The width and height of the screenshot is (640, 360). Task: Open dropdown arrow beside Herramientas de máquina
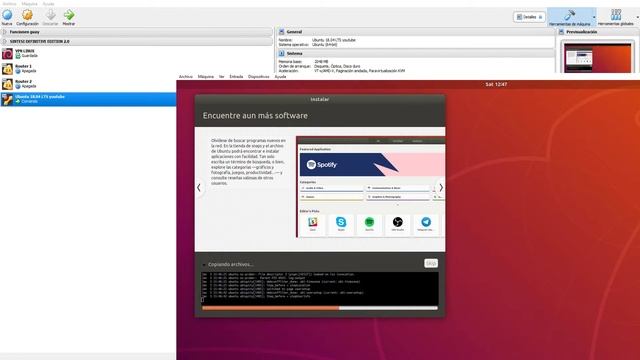[594, 17]
